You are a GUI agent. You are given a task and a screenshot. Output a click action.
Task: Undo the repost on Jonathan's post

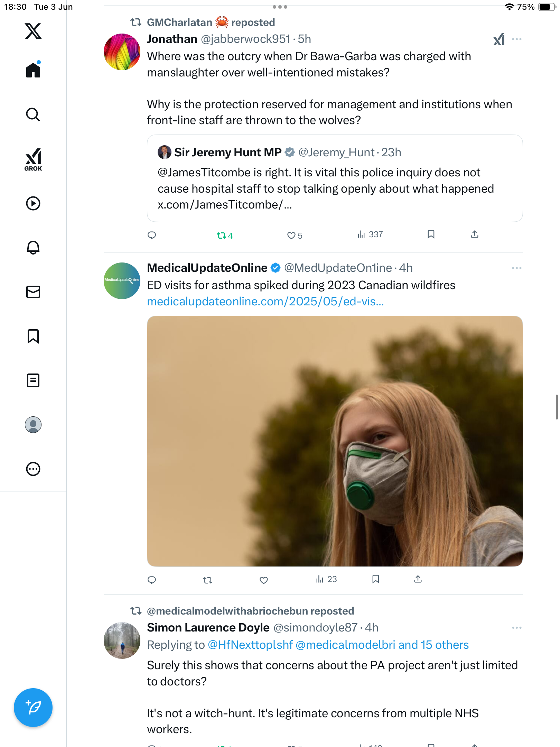pyautogui.click(x=225, y=236)
